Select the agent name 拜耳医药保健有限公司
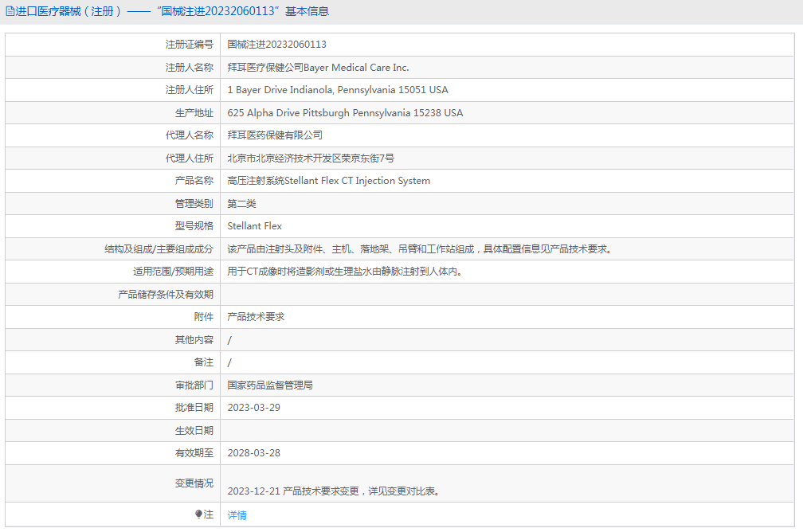The width and height of the screenshot is (803, 532). (275, 135)
